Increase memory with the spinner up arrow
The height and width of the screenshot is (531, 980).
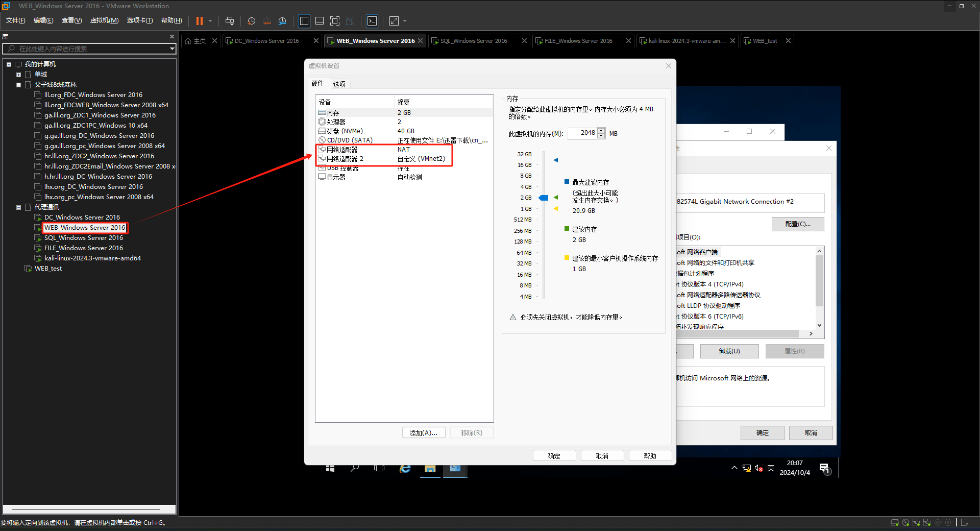[601, 131]
